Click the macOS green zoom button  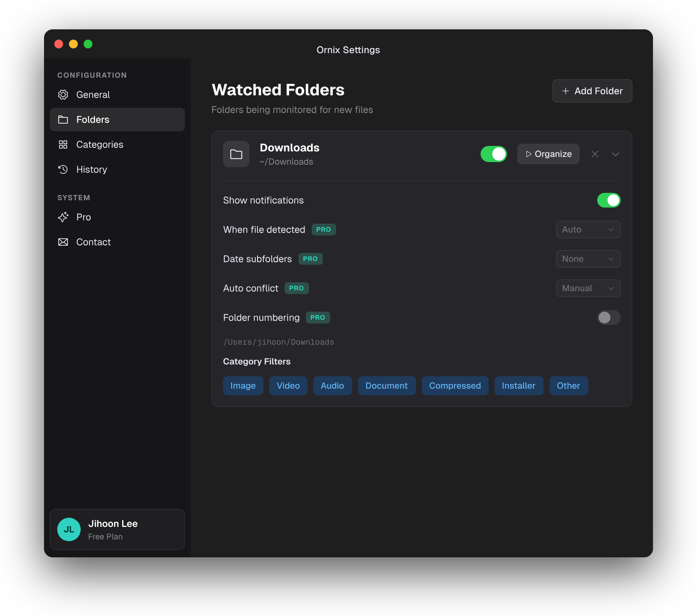[x=88, y=44]
